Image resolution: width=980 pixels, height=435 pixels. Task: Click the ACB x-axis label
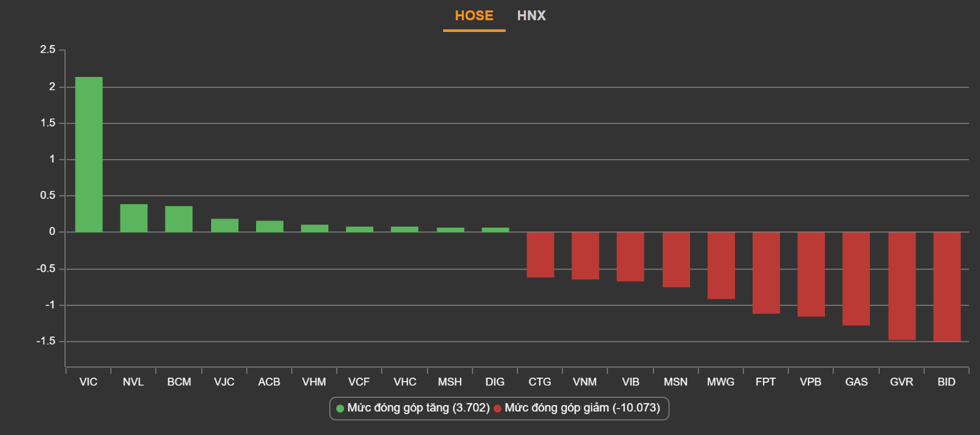tap(269, 382)
